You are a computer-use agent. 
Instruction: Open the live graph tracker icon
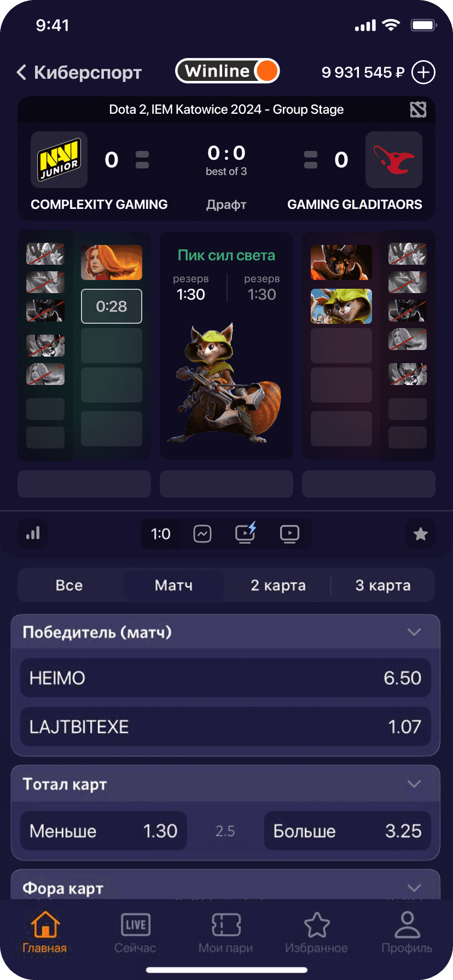click(202, 534)
